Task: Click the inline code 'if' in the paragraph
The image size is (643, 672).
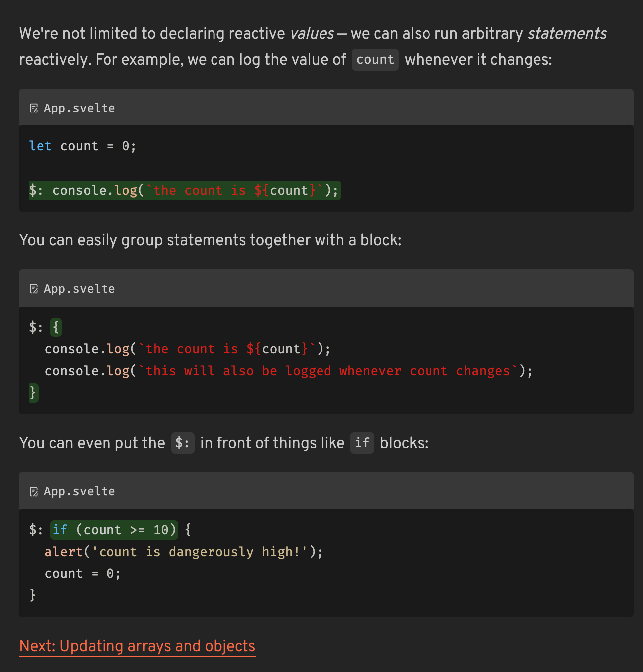Action: pos(362,443)
